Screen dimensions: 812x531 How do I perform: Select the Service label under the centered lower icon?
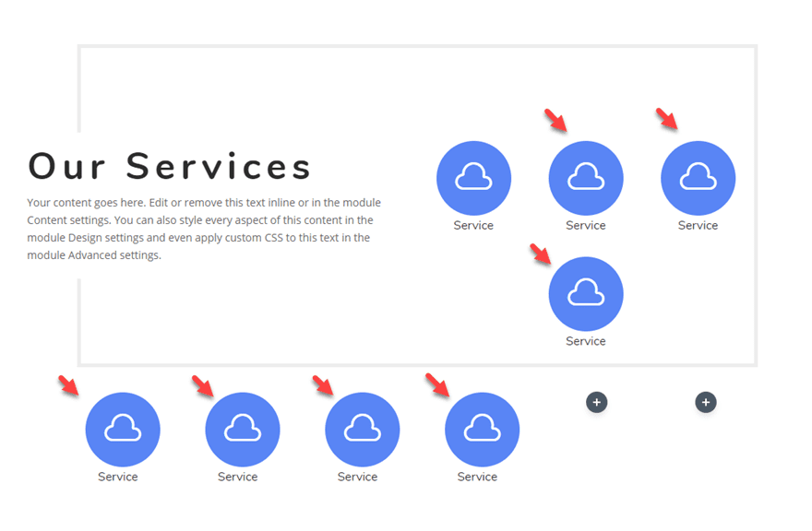[x=586, y=340]
